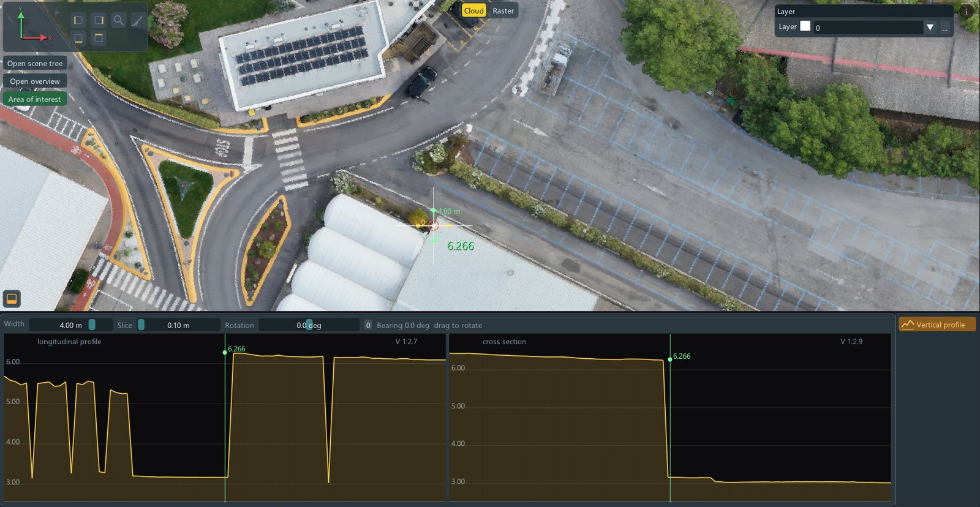Screen dimensions: 980x507
Task: Click the V 1:2.9 scale label
Action: [x=851, y=342]
